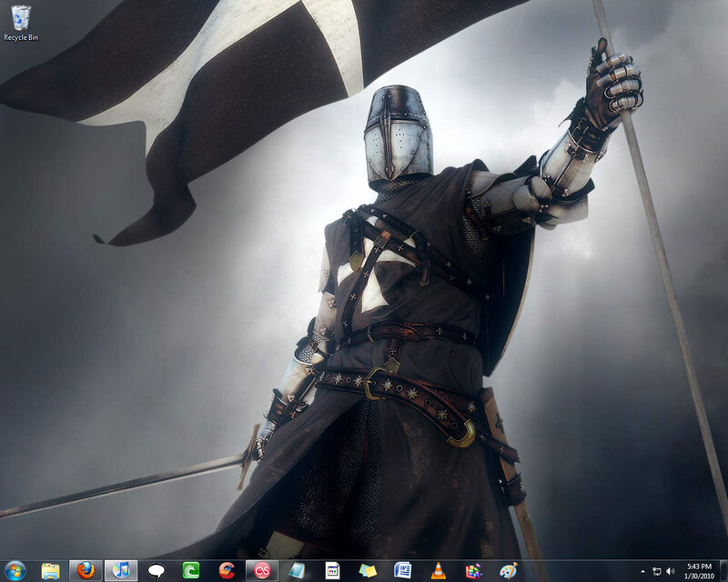Launch Microsoft Word from the taskbar

point(402,570)
